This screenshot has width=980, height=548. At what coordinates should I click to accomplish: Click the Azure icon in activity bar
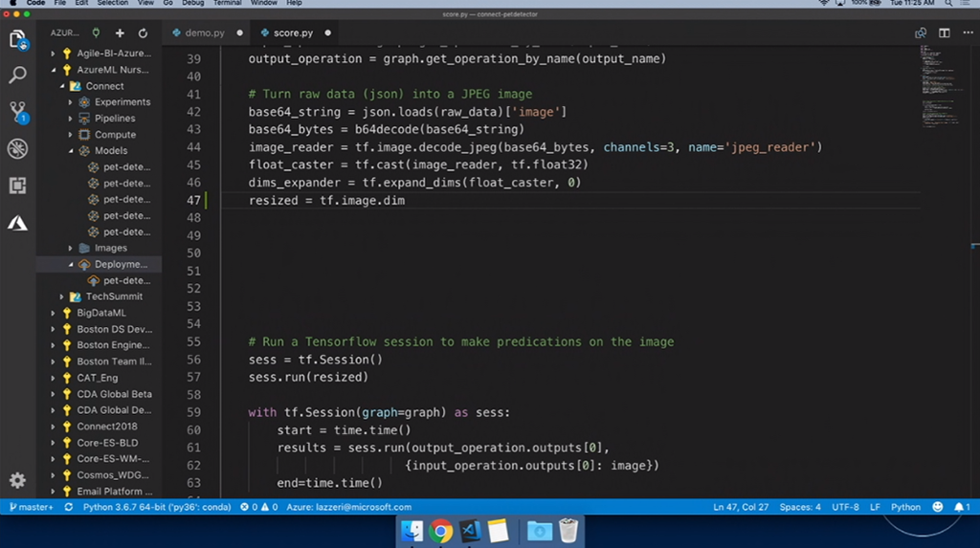[17, 223]
